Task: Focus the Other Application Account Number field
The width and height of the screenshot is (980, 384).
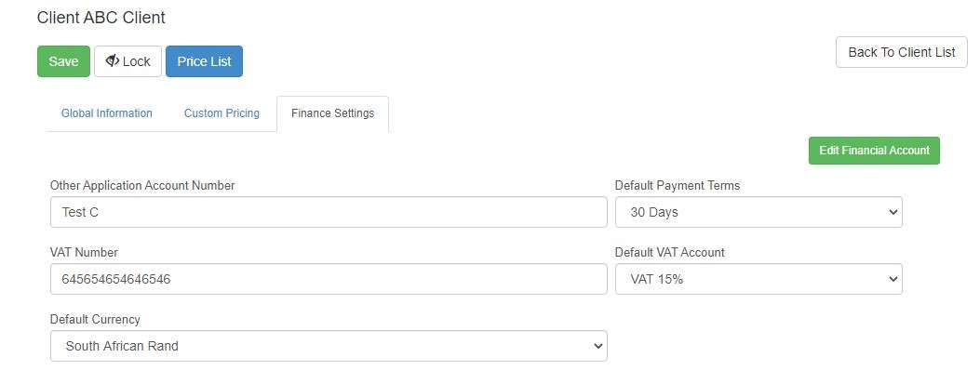Action: point(329,212)
